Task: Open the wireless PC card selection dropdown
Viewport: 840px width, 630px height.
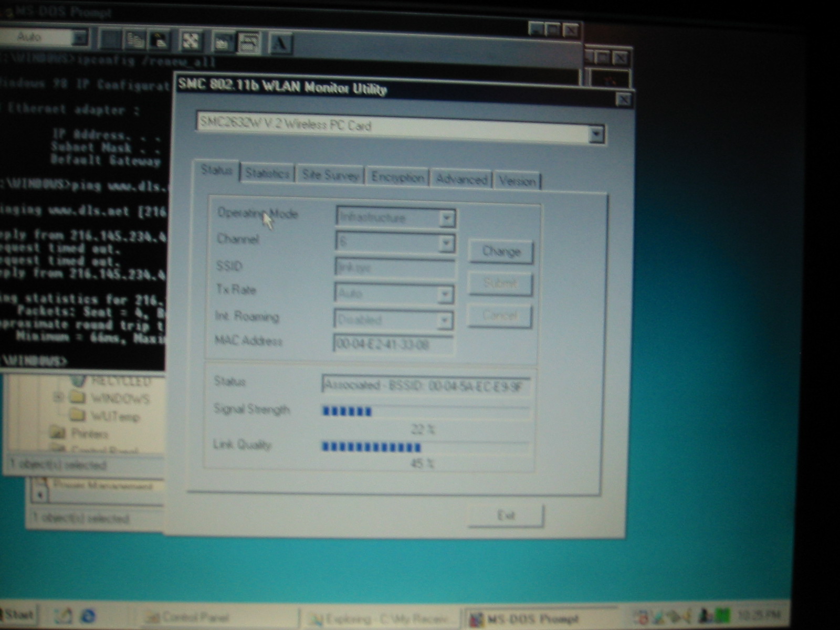Action: 595,134
